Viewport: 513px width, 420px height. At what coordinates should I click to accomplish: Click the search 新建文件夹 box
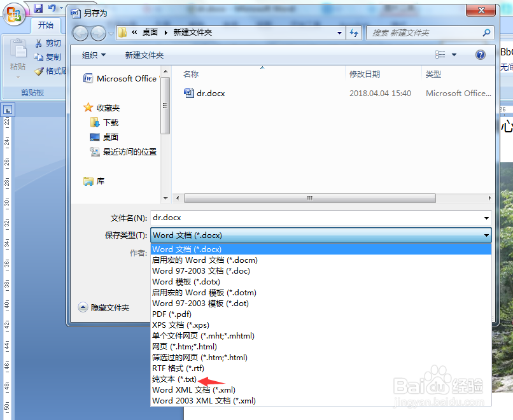pos(430,32)
